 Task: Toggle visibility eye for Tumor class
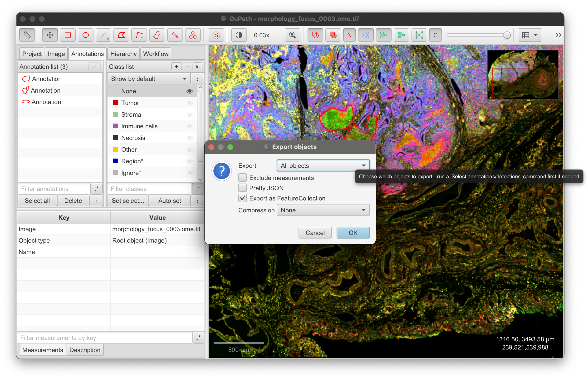tap(190, 103)
